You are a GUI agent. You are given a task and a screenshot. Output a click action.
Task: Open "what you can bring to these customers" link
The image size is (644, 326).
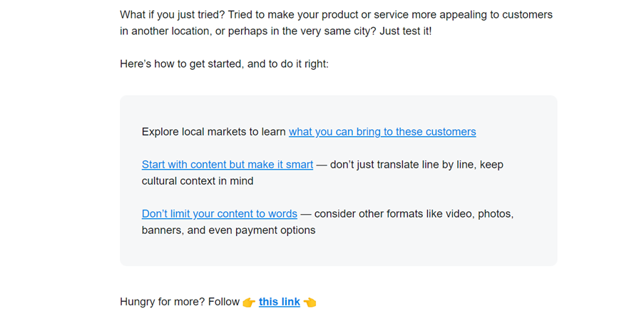(x=382, y=132)
